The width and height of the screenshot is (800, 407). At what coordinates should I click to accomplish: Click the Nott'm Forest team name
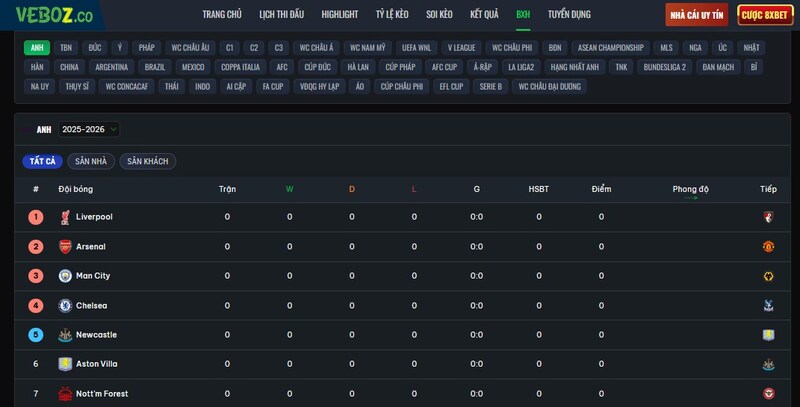(102, 393)
